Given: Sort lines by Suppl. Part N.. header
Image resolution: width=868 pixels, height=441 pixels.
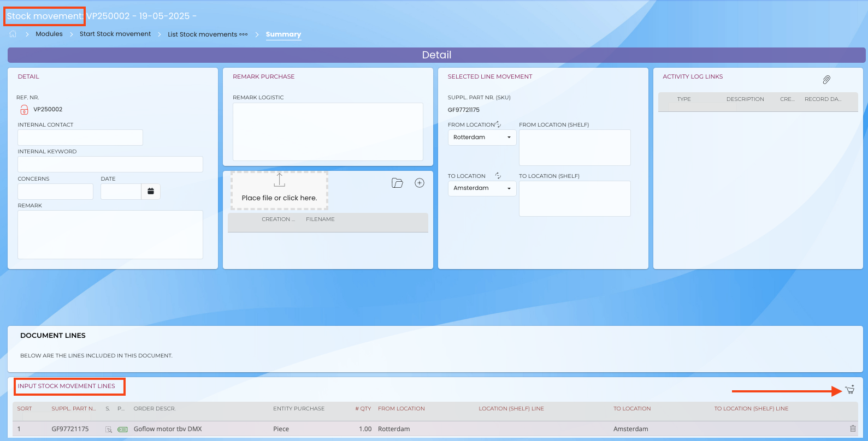Looking at the screenshot, I should click(x=74, y=409).
